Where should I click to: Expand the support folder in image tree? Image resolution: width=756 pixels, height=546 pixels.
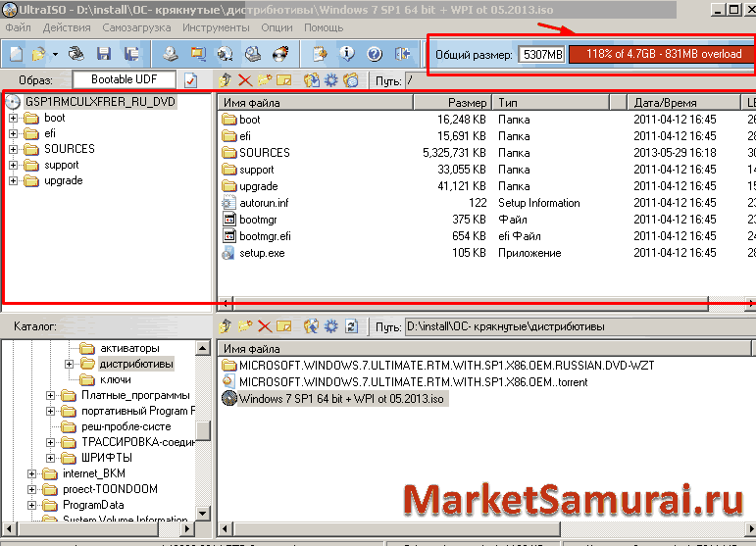14,165
